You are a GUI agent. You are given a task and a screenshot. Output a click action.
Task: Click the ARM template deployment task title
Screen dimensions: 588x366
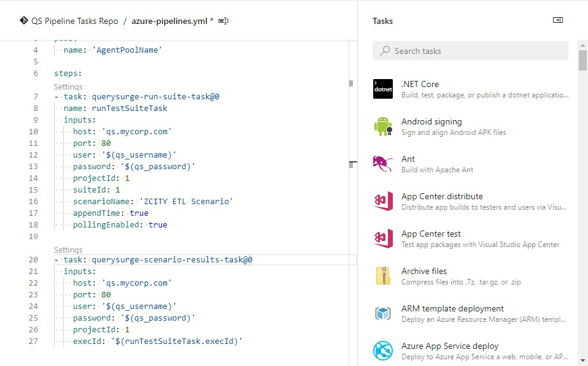[452, 308]
